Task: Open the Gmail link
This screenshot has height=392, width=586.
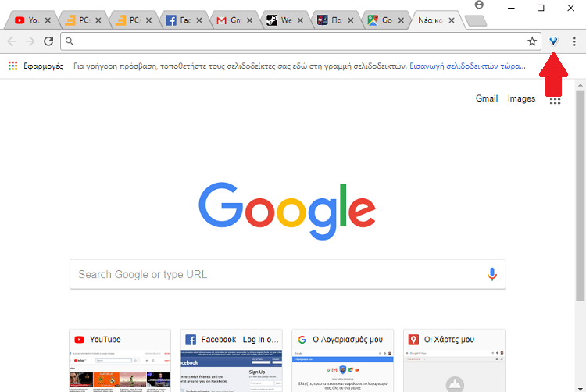Action: pos(487,98)
